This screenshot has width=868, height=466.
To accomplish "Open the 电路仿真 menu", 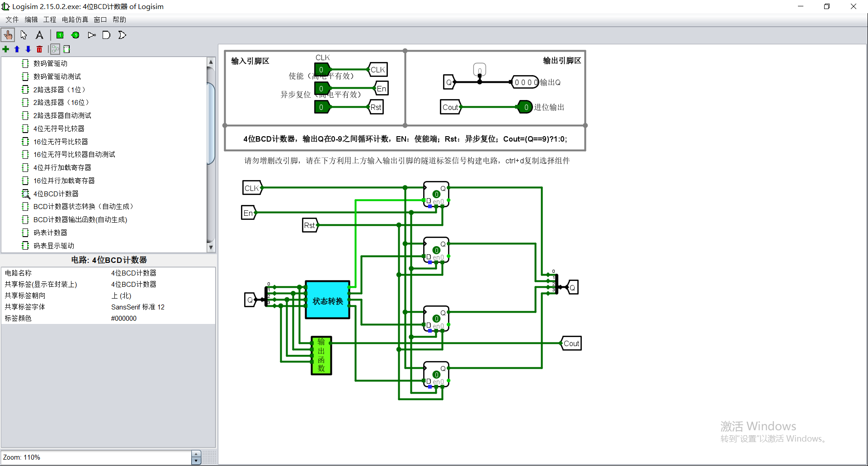I will tap(75, 19).
